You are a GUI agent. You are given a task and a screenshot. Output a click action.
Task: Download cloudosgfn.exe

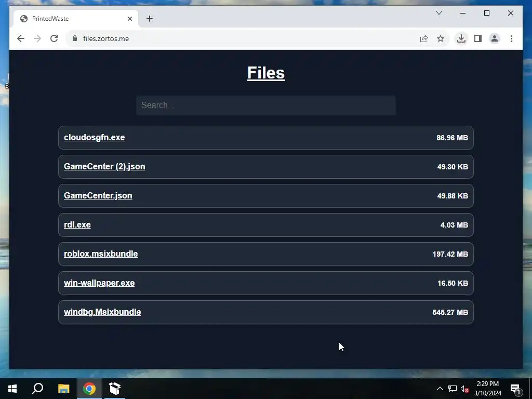(95, 137)
